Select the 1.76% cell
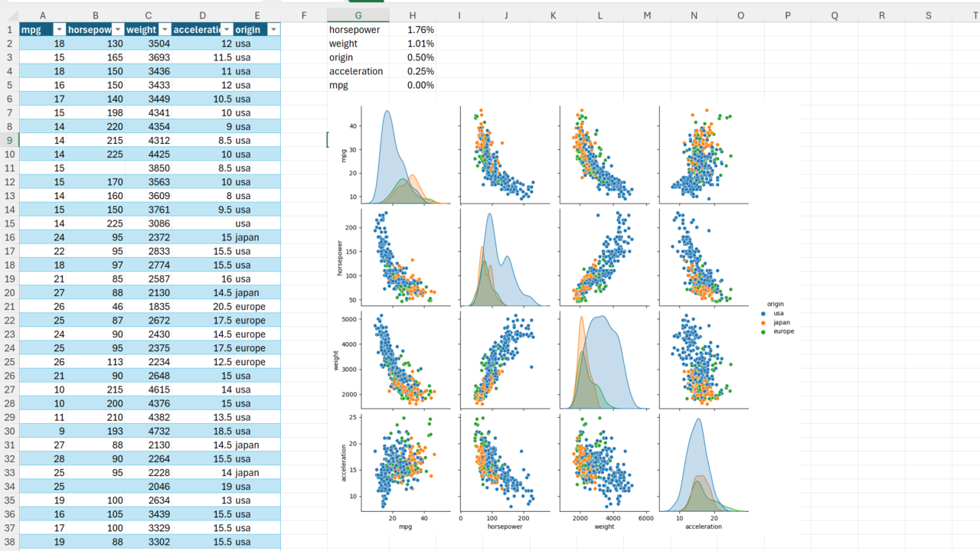 (412, 30)
